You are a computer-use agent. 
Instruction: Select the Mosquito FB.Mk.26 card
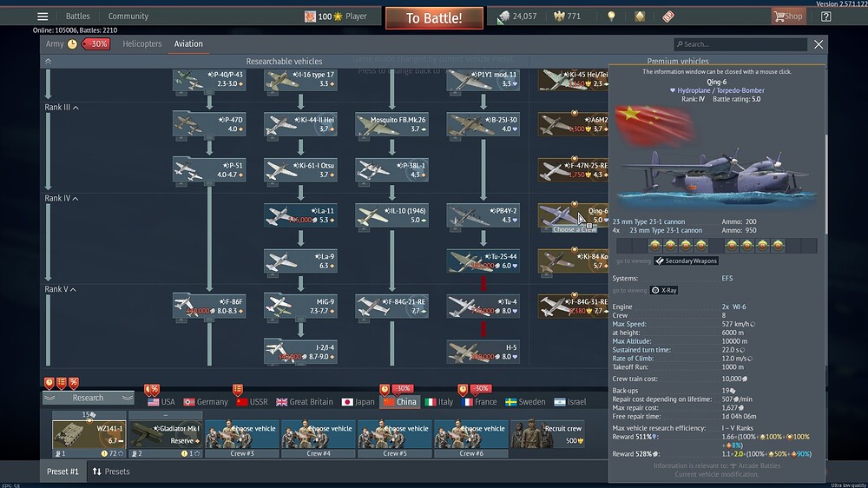pyautogui.click(x=392, y=124)
